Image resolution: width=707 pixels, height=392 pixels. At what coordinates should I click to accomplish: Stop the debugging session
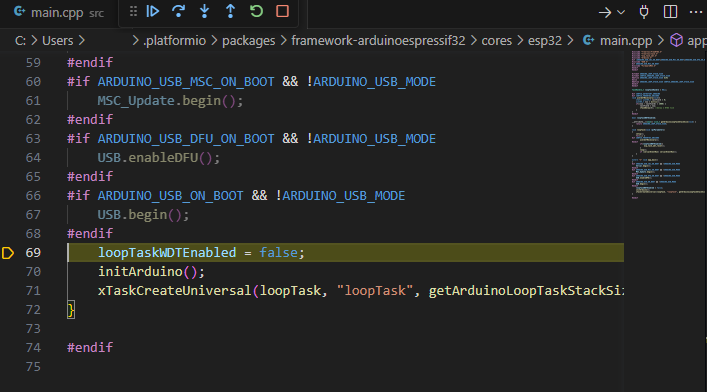coord(282,11)
